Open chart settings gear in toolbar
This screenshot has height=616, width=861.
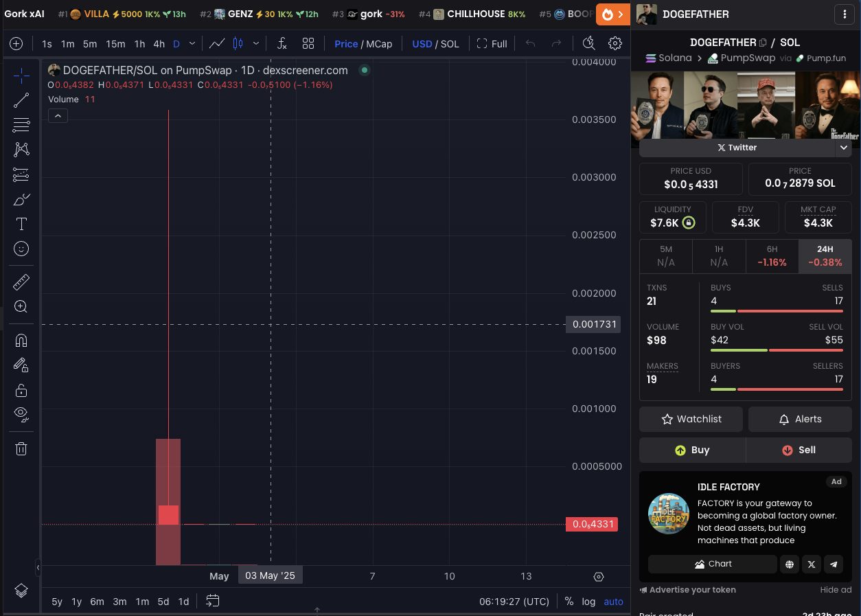pos(615,44)
